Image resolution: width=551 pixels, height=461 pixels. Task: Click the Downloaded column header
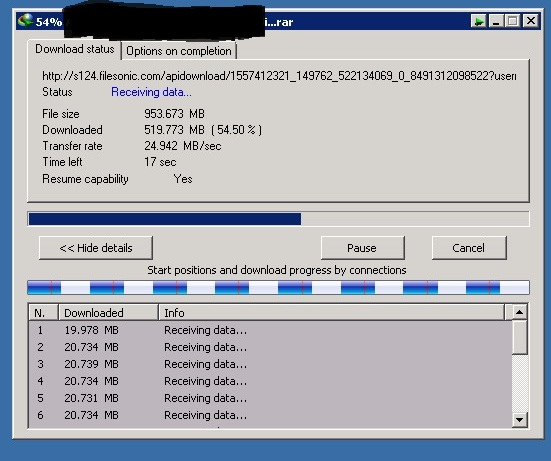(x=108, y=312)
